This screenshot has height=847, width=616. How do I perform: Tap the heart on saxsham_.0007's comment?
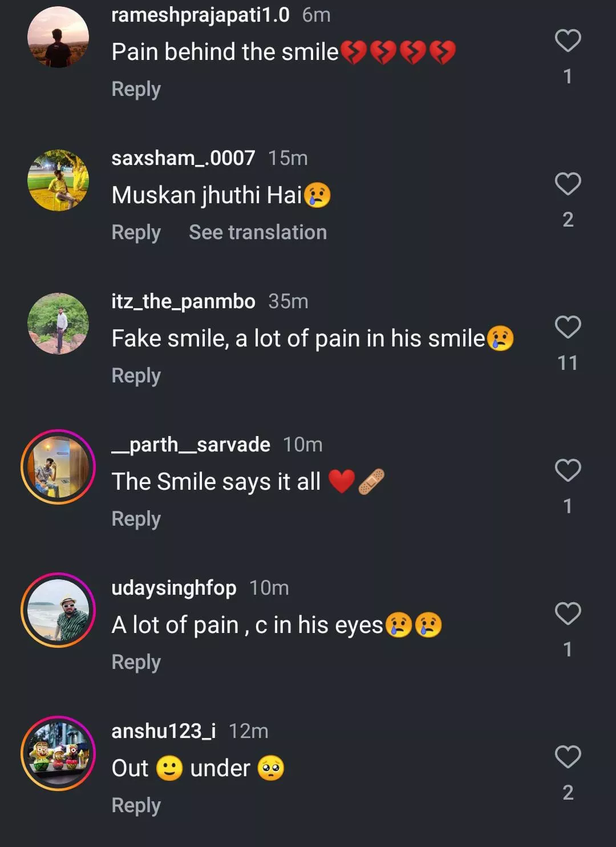(x=568, y=184)
